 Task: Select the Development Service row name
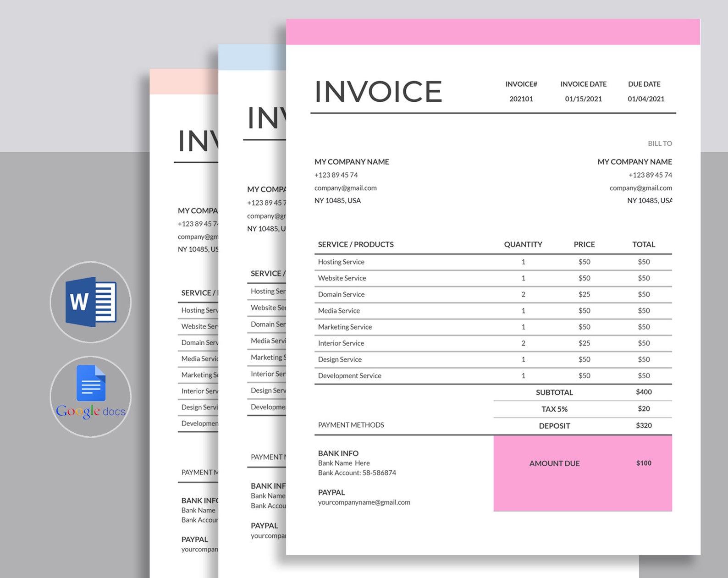[x=350, y=376]
